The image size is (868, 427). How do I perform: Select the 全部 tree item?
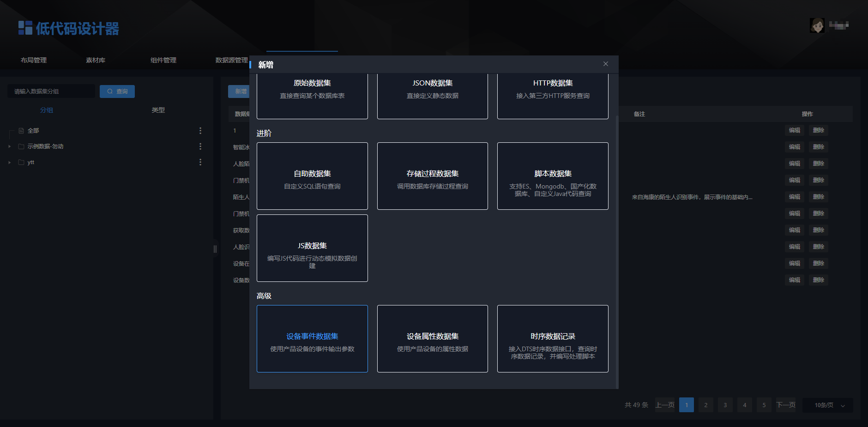[106, 131]
